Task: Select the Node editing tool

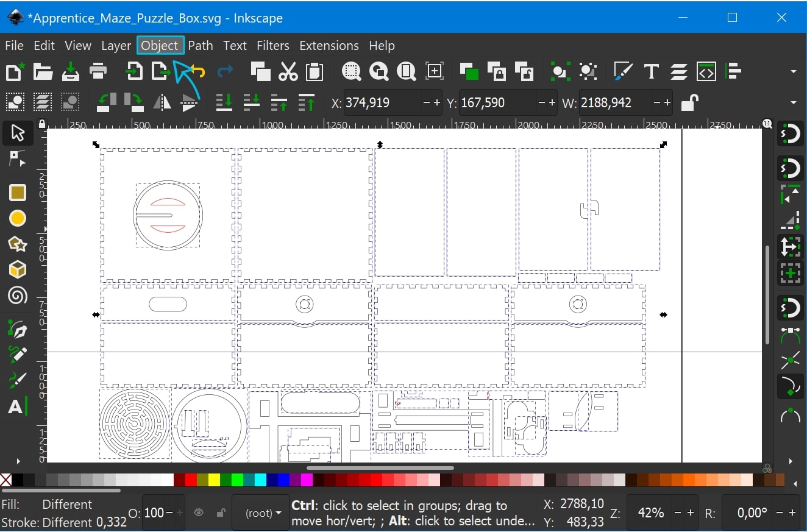Action: [x=18, y=158]
